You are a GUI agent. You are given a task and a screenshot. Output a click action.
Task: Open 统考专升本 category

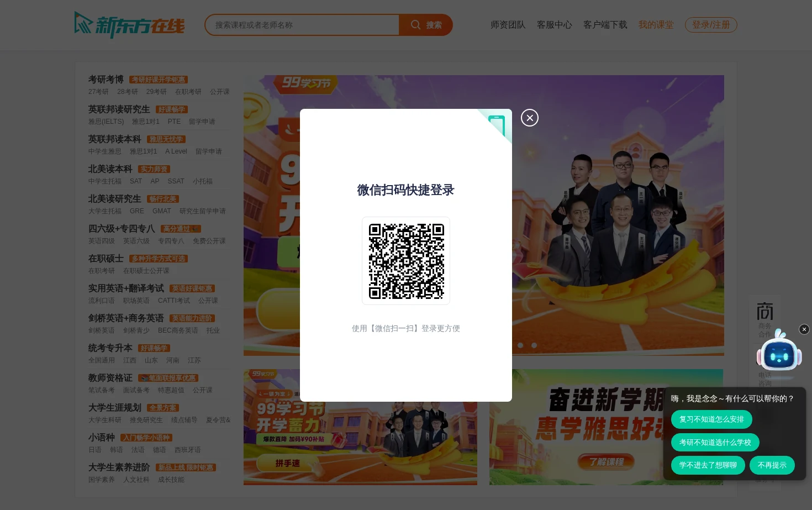(110, 348)
